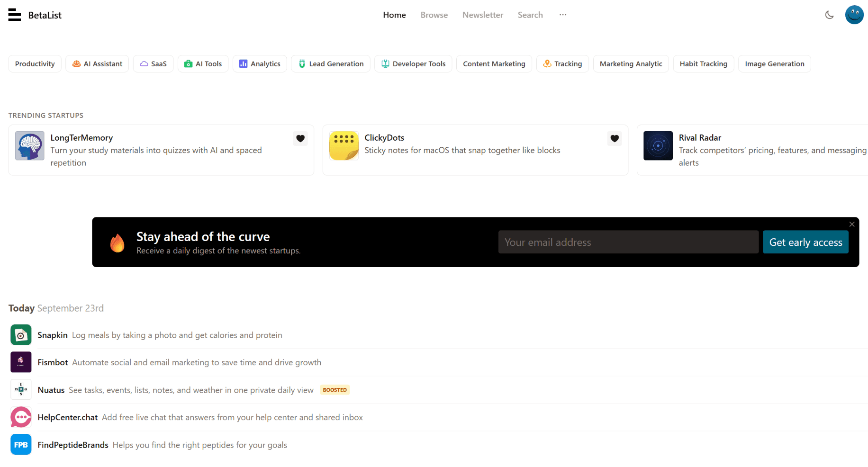Viewport: 868px width, 467px height.
Task: Open the FindPeptideBrands FPB icon
Action: (21, 444)
